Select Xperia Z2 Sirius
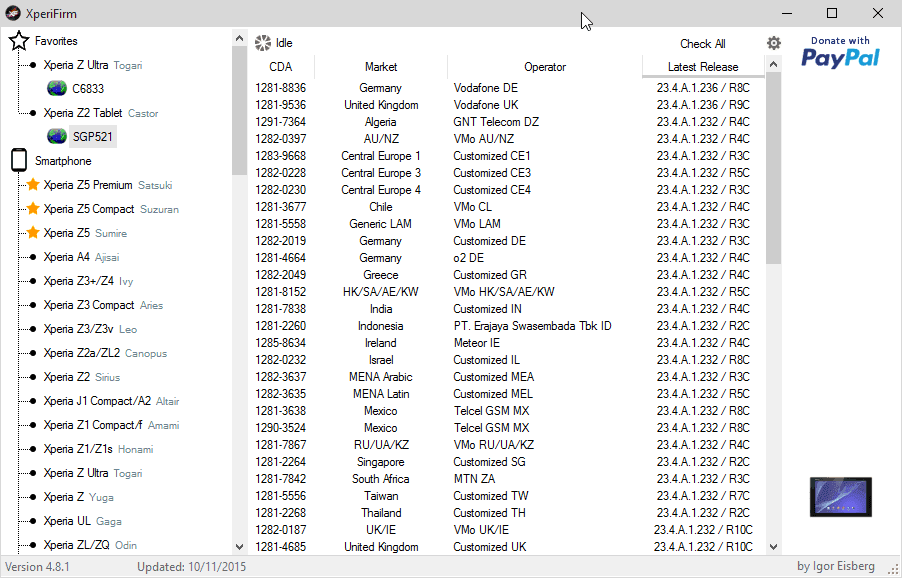Viewport: 902px width, 578px height. click(82, 377)
